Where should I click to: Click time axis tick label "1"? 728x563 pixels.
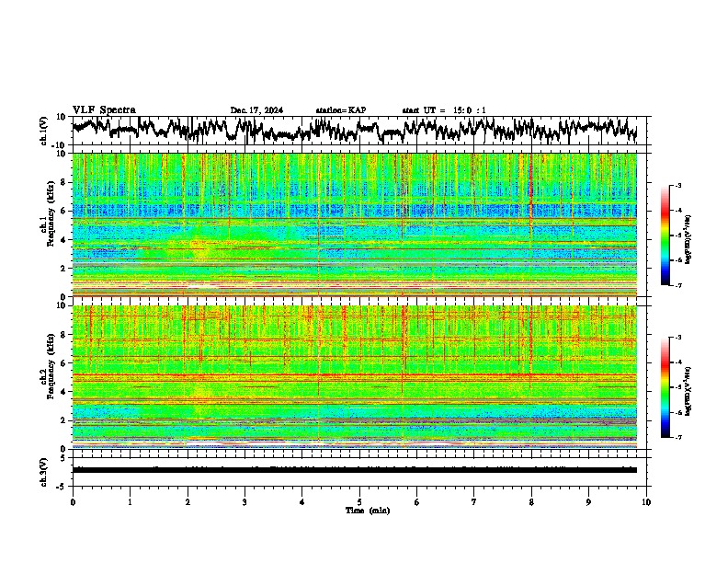pos(130,502)
